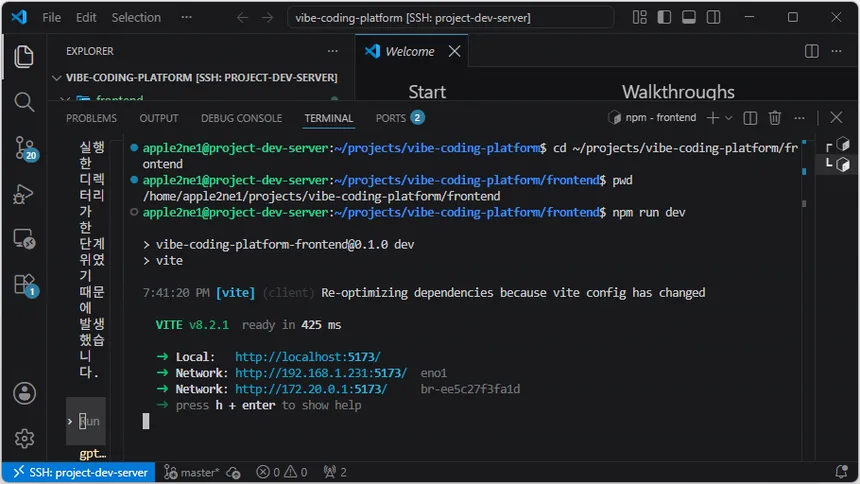The width and height of the screenshot is (860, 484).
Task: Open the Remote Explorer view
Action: point(24,239)
